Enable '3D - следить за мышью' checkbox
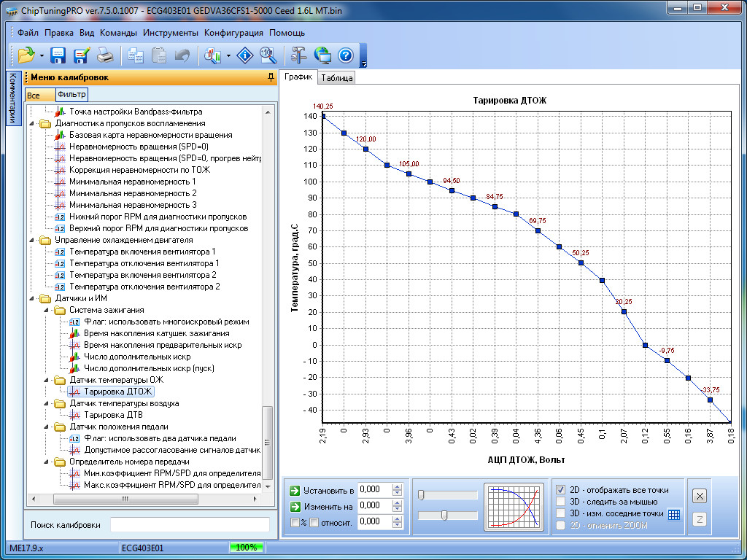 560,502
